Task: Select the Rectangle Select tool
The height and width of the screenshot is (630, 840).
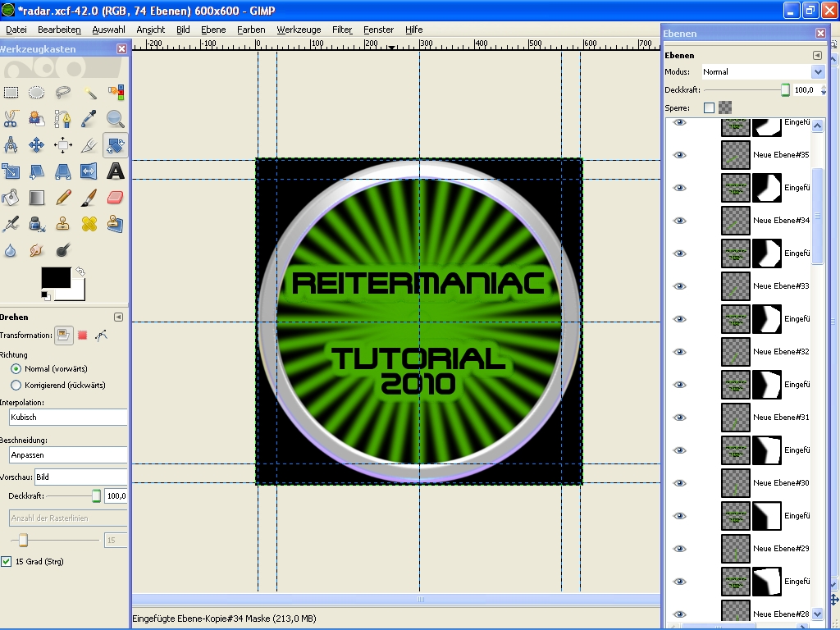Action: 11,92
